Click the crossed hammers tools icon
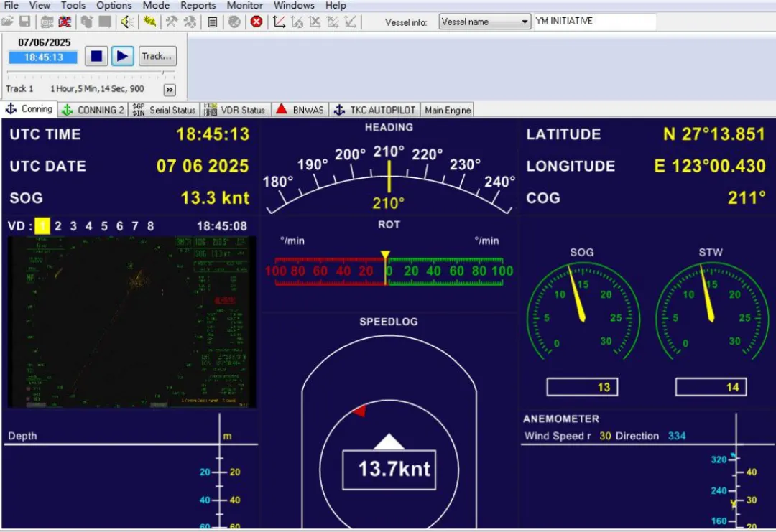Screen dimensions: 776x532 click(x=172, y=22)
